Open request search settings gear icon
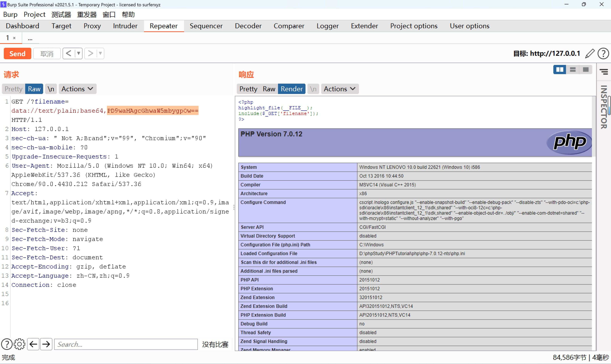 point(20,344)
